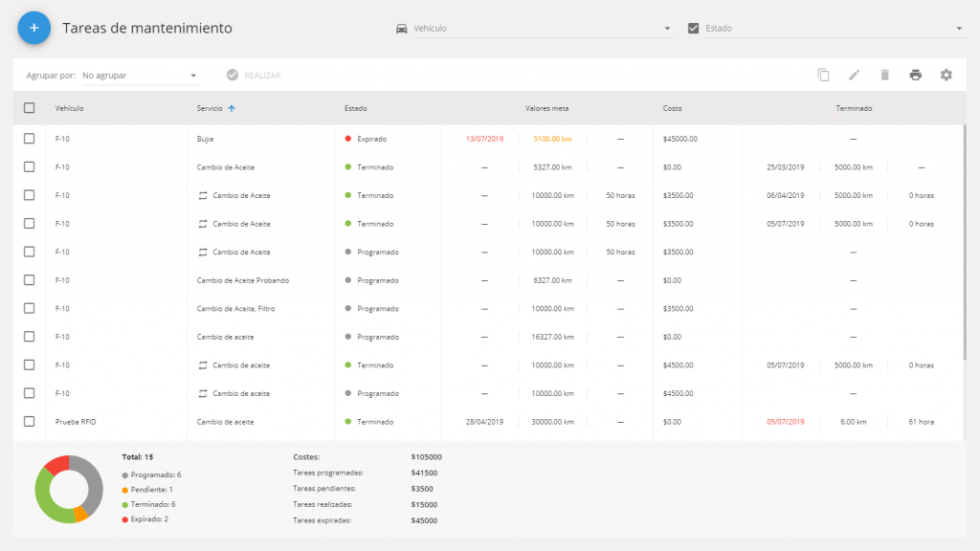Click the Terminado column header
The height and width of the screenshot is (551, 980).
(x=854, y=109)
